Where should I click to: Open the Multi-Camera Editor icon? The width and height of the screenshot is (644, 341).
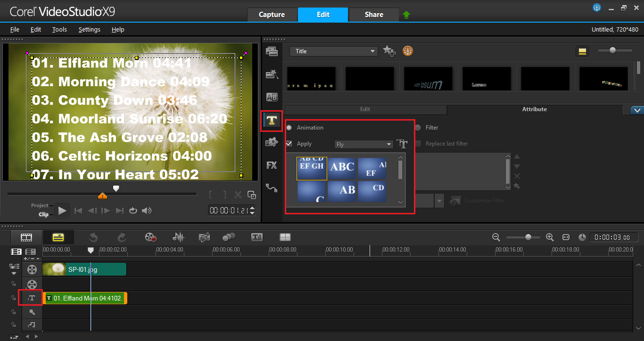(285, 237)
